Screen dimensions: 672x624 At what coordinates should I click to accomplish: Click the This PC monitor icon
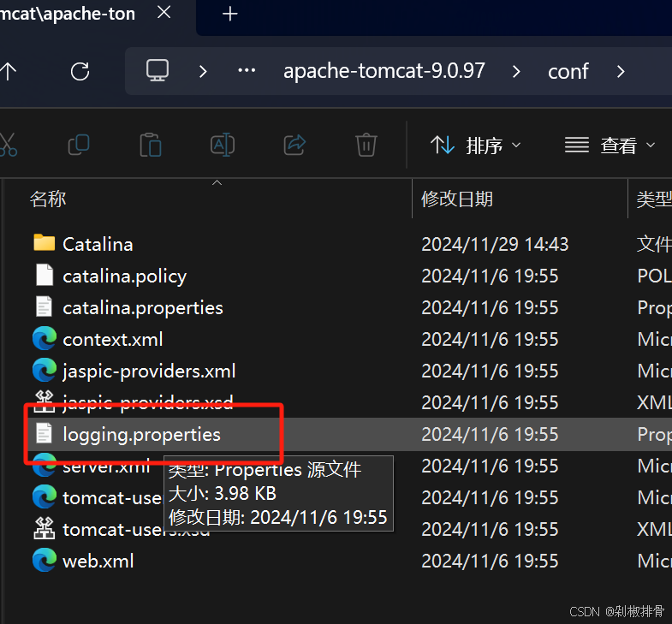pyautogui.click(x=158, y=71)
